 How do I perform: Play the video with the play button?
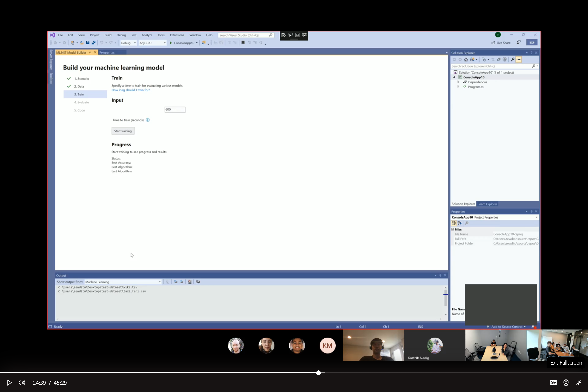tap(9, 383)
